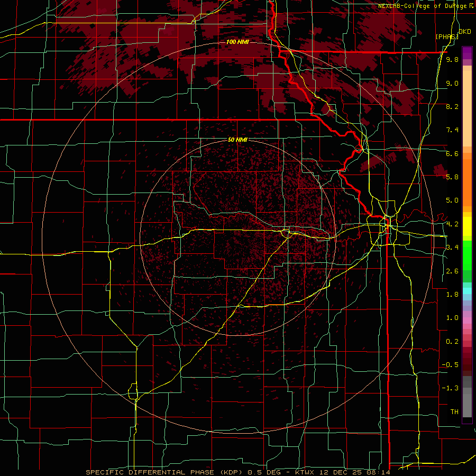Click the 50 NMI range ring label
This screenshot has width=476, height=476.
point(237,140)
